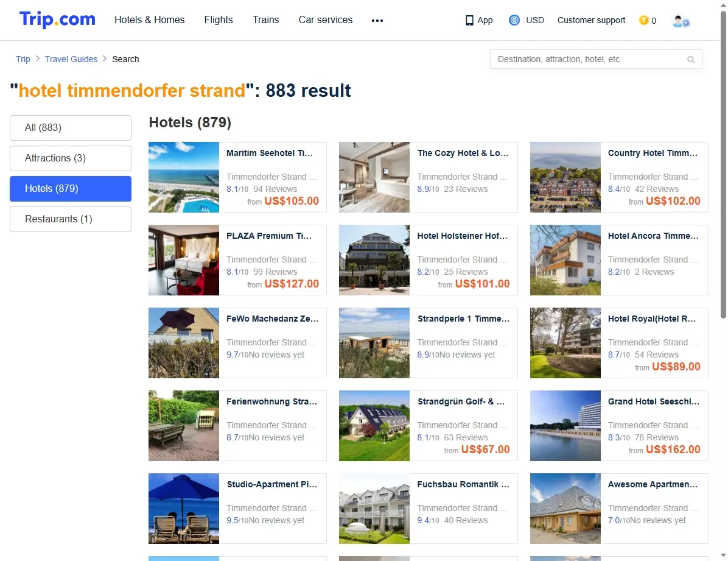This screenshot has height=561, width=728.
Task: Open Hotel Ancora thumbnail image
Action: (x=565, y=260)
